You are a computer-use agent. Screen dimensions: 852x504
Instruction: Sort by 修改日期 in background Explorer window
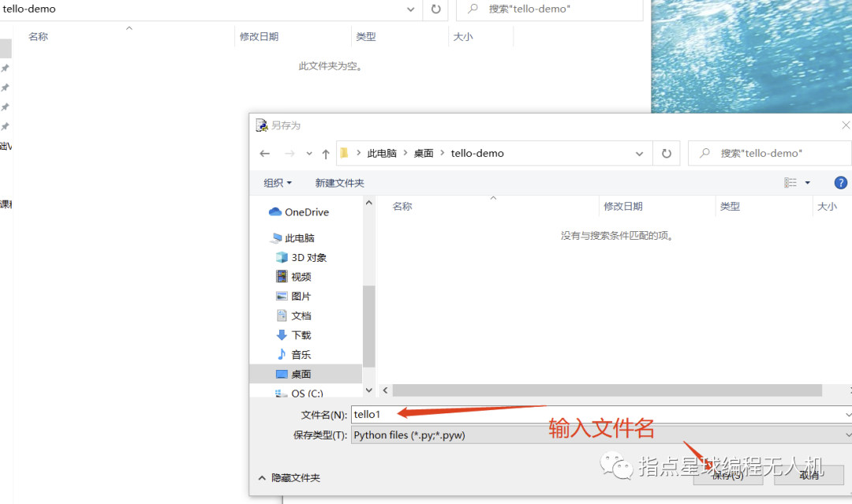(260, 36)
